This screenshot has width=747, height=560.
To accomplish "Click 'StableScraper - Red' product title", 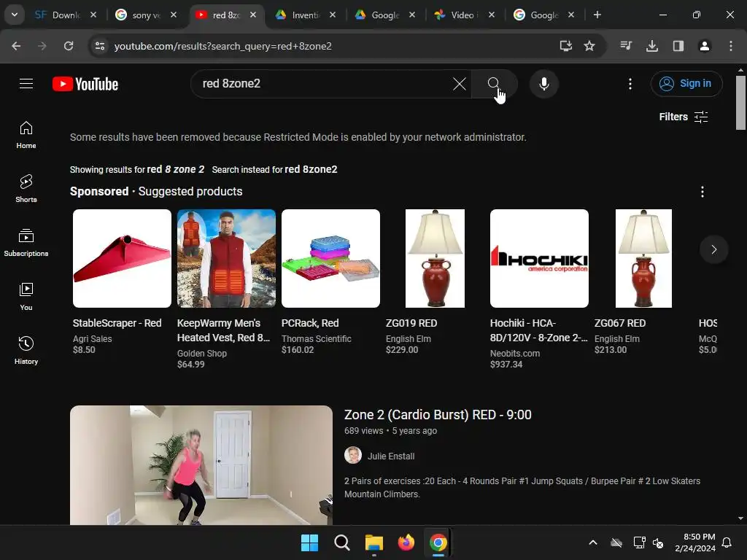I will click(x=117, y=323).
